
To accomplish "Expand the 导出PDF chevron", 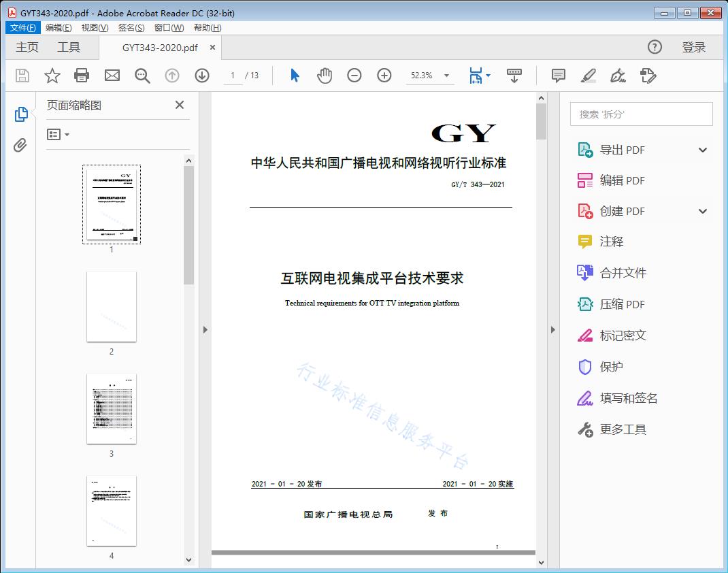I will (702, 149).
